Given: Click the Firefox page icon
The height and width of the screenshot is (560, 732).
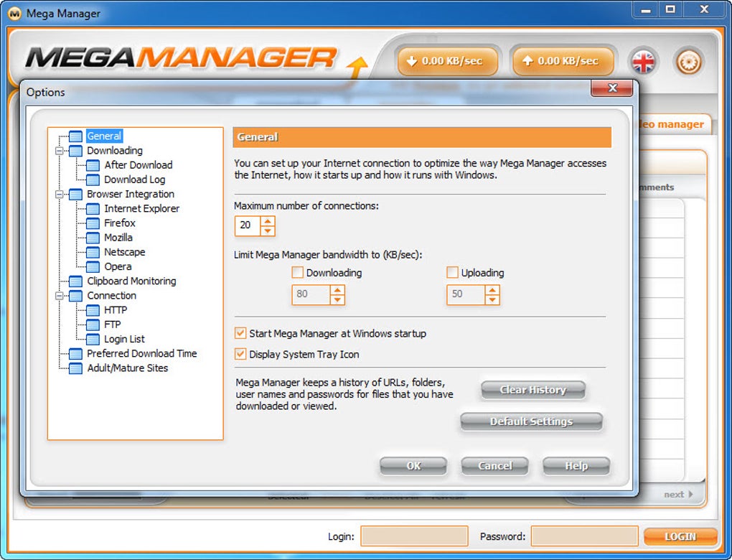Looking at the screenshot, I should [93, 223].
